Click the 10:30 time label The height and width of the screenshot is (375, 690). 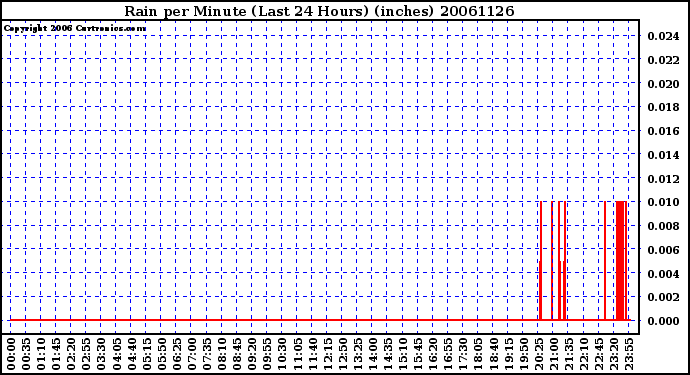point(282,354)
